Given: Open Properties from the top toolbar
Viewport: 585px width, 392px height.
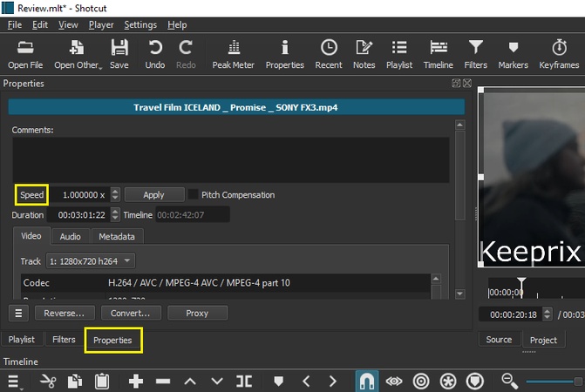Looking at the screenshot, I should click(285, 54).
